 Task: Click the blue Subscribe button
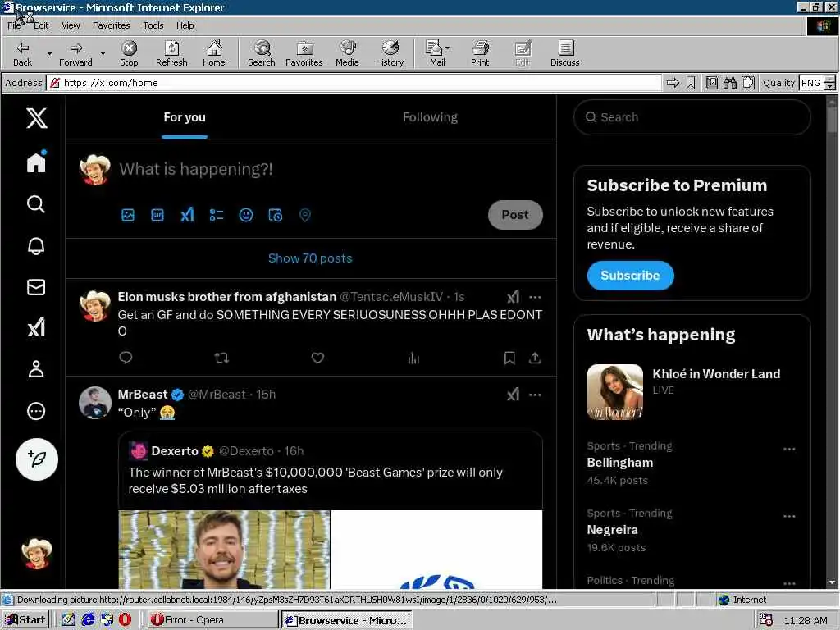pos(630,276)
